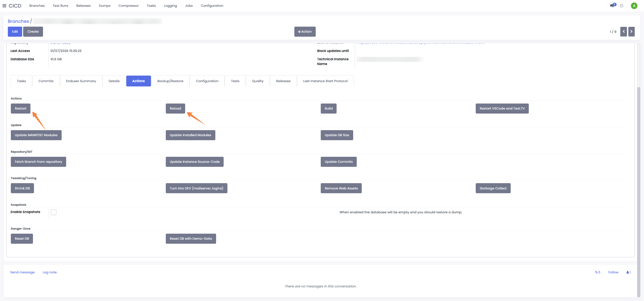Open the Action gear dropdown

click(x=305, y=32)
